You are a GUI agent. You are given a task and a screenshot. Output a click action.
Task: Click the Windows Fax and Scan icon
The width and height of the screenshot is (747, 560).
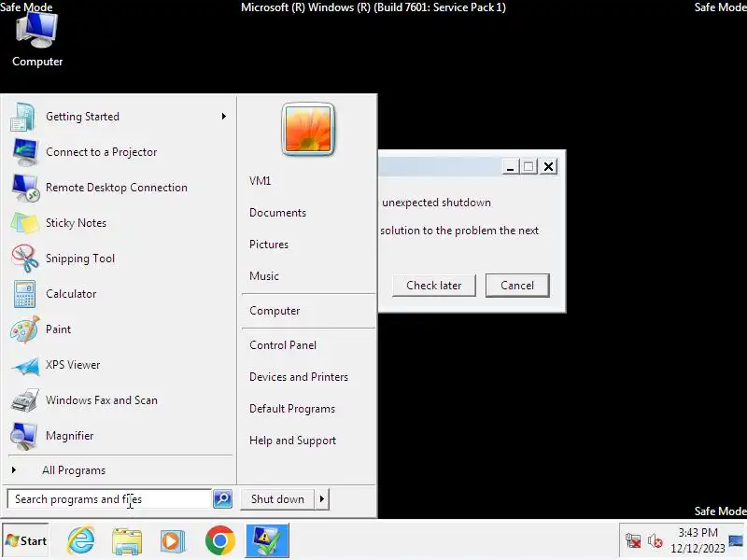pos(24,400)
